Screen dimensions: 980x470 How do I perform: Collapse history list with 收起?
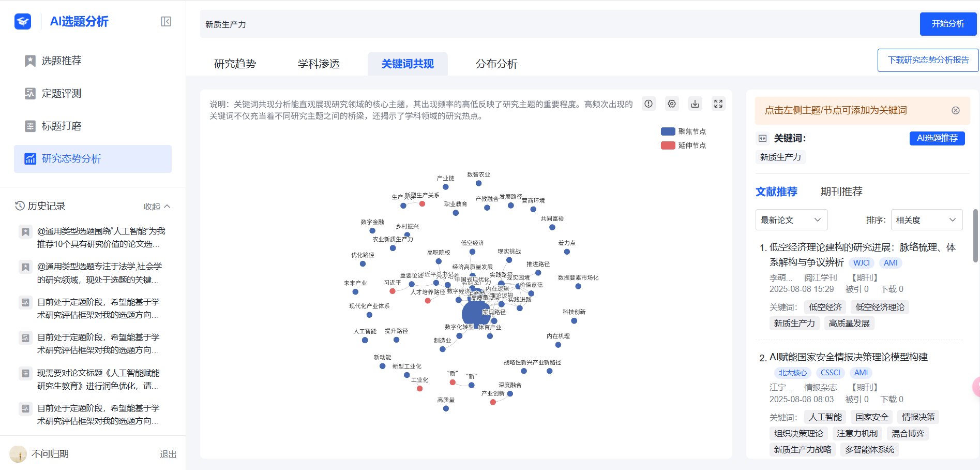(x=157, y=207)
